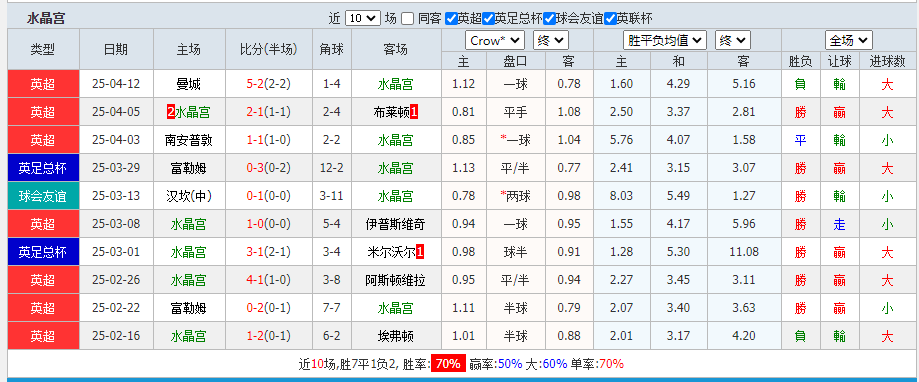This screenshot has height=382, width=919.
Task: Open the 全场 period dropdown
Action: [x=849, y=40]
